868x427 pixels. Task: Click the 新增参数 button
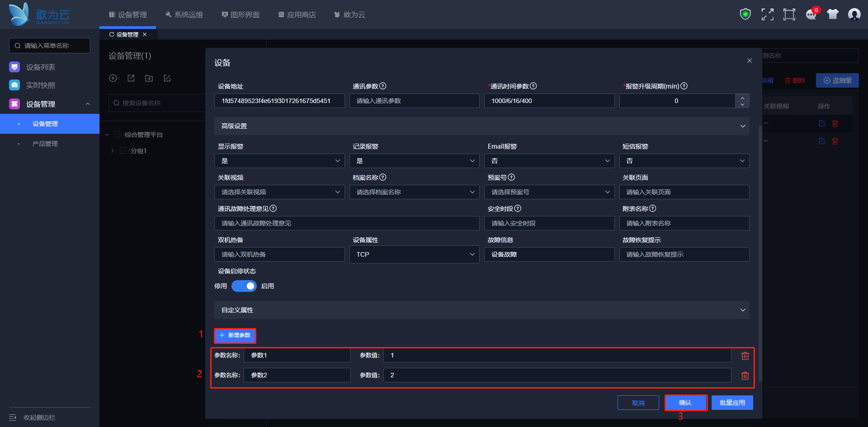tap(235, 335)
